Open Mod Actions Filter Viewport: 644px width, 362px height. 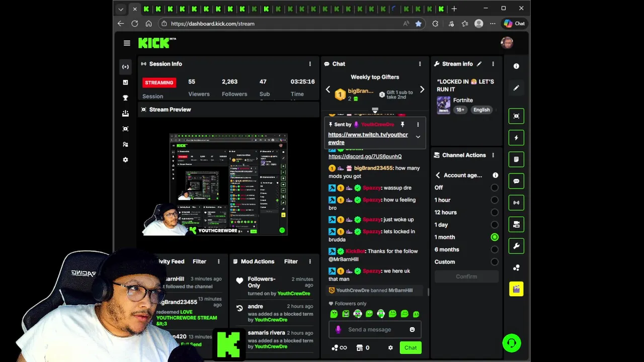click(x=291, y=261)
